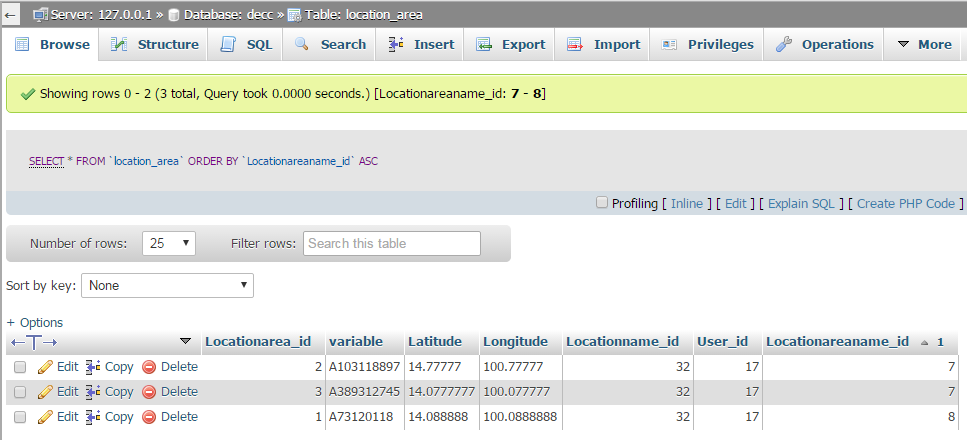Viewport: 967px width, 440px height.
Task: Open the Import tab
Action: 603,44
